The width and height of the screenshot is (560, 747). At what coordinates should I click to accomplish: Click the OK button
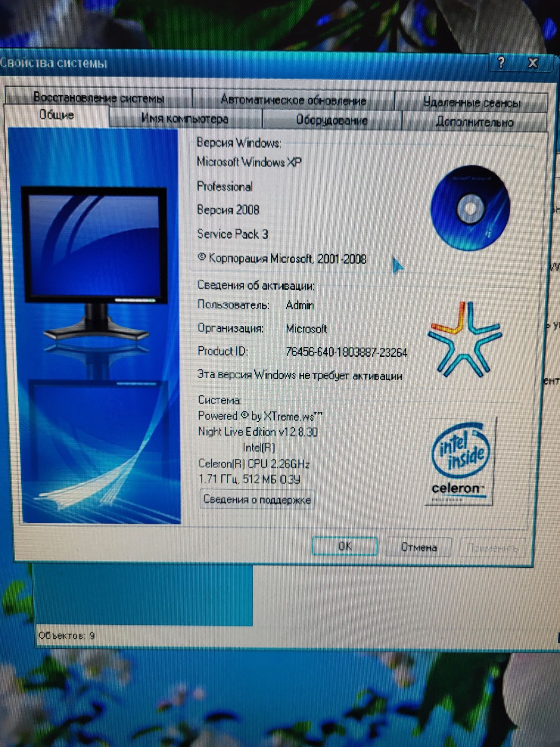coord(345,546)
